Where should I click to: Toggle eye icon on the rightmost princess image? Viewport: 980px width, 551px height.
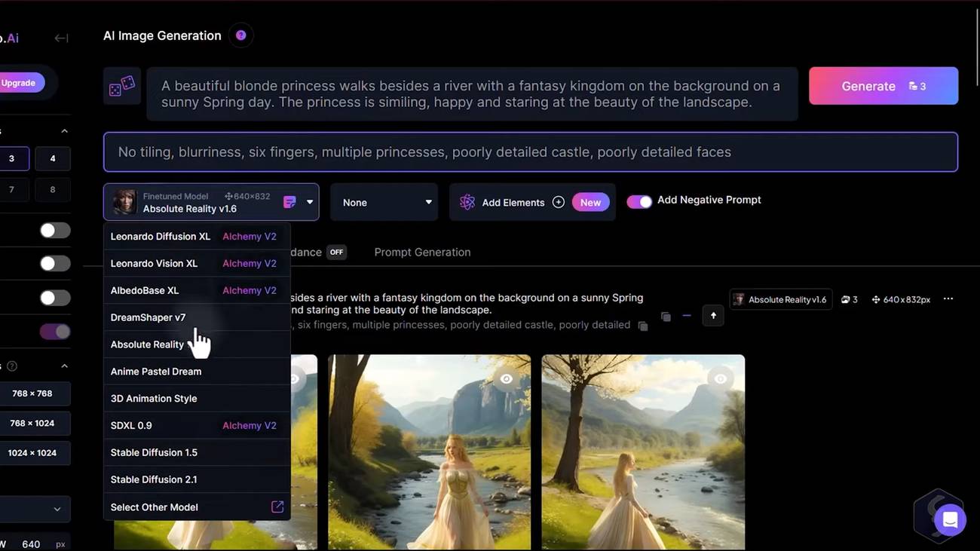[721, 379]
